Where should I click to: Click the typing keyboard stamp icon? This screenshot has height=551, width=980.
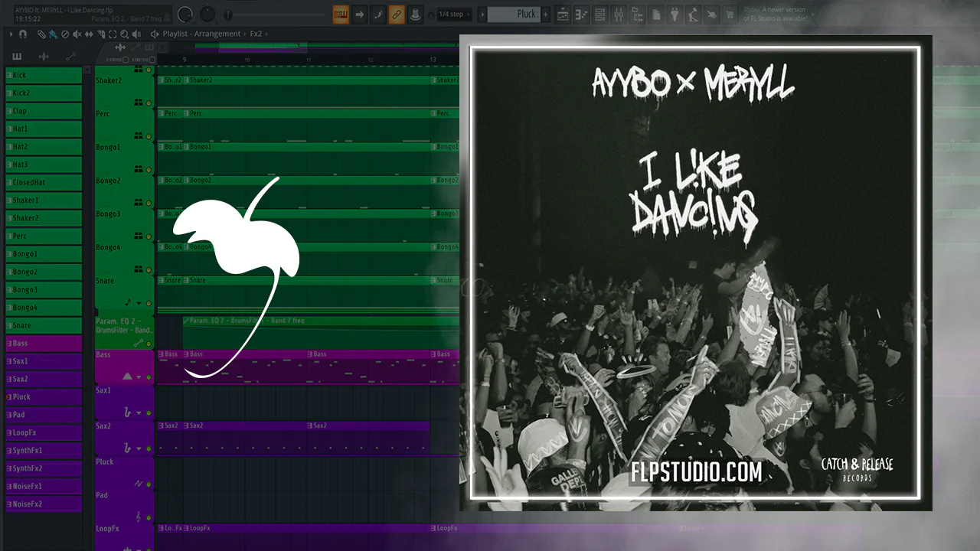coord(415,14)
